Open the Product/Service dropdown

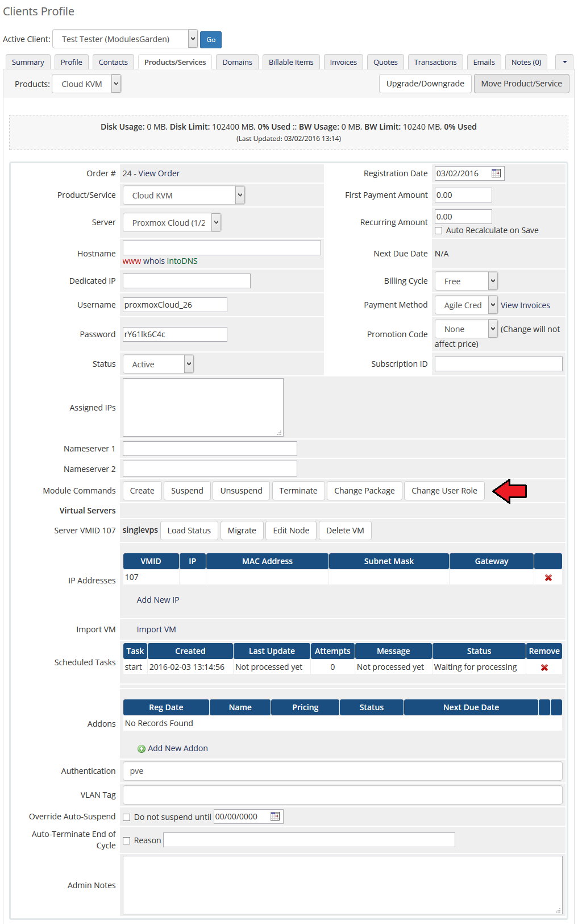[184, 195]
